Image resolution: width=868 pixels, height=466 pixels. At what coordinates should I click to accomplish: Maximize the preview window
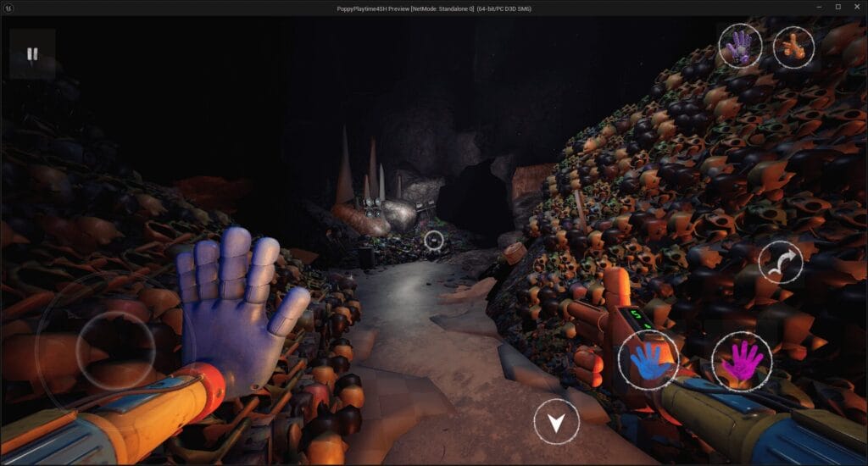[x=837, y=7]
